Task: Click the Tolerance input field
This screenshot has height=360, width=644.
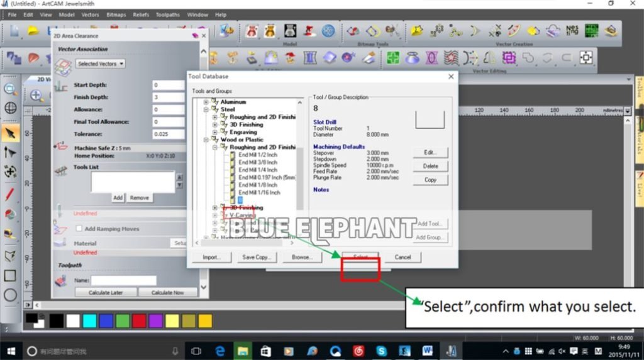Action: [169, 134]
